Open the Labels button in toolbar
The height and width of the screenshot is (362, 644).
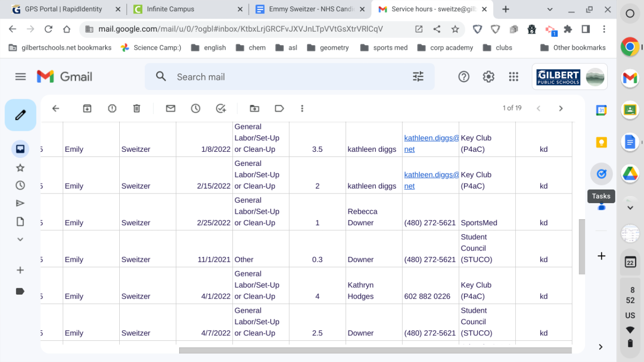pos(279,108)
